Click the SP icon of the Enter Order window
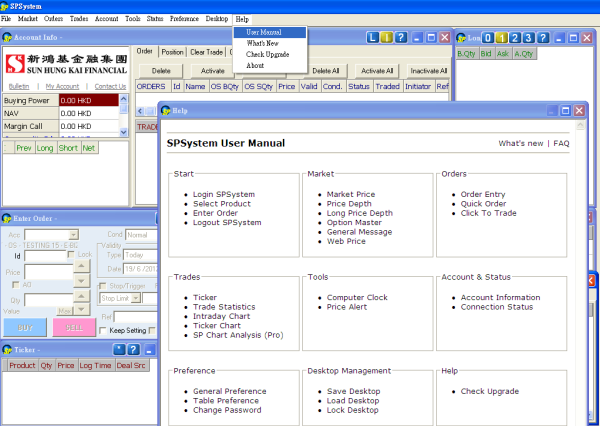The height and width of the screenshot is (426, 600). pos(7,219)
